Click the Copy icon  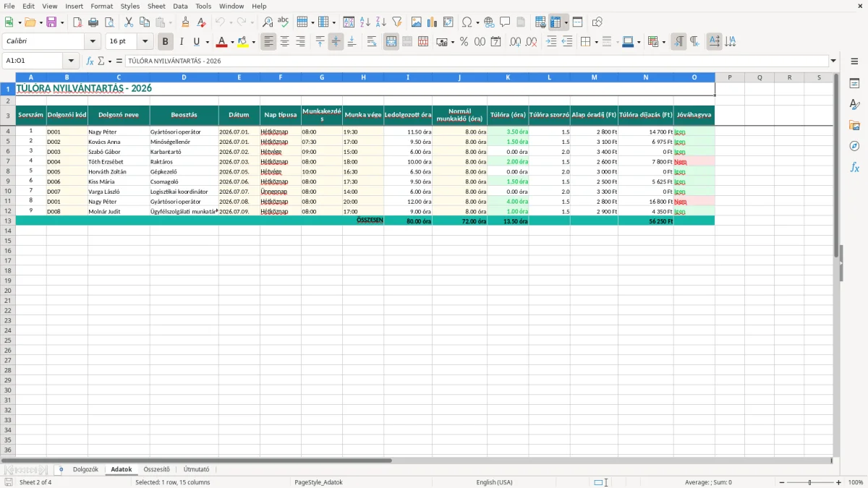145,22
